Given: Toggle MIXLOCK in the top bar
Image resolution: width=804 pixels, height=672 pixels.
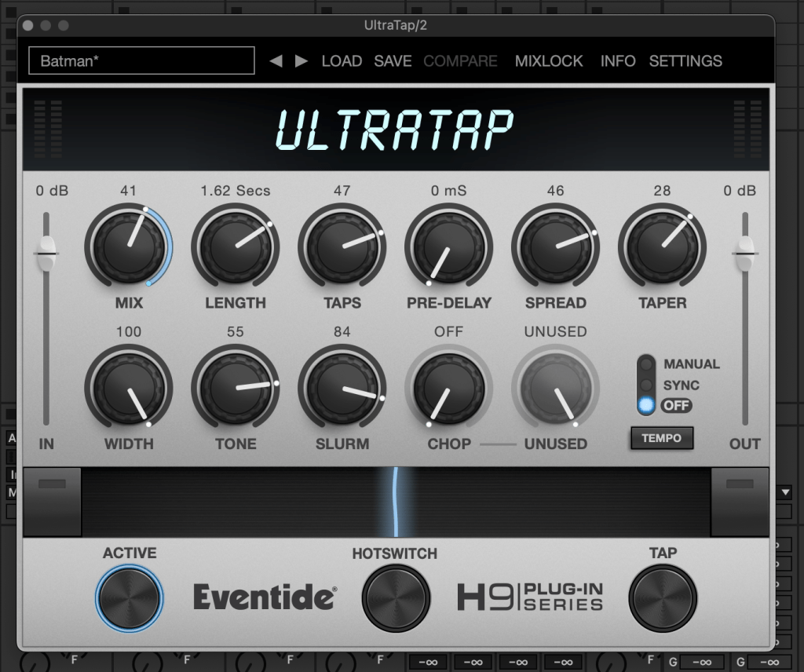Looking at the screenshot, I should (x=549, y=61).
